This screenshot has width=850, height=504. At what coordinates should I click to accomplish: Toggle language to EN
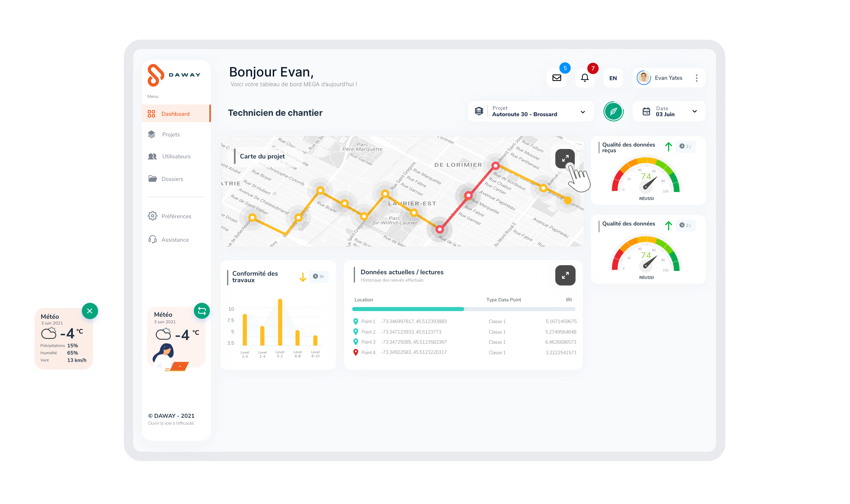click(613, 78)
